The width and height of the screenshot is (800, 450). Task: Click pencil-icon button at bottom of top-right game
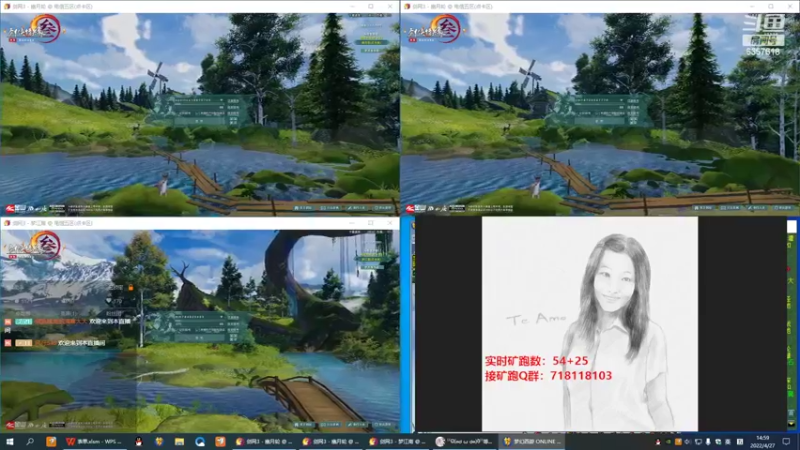757,208
